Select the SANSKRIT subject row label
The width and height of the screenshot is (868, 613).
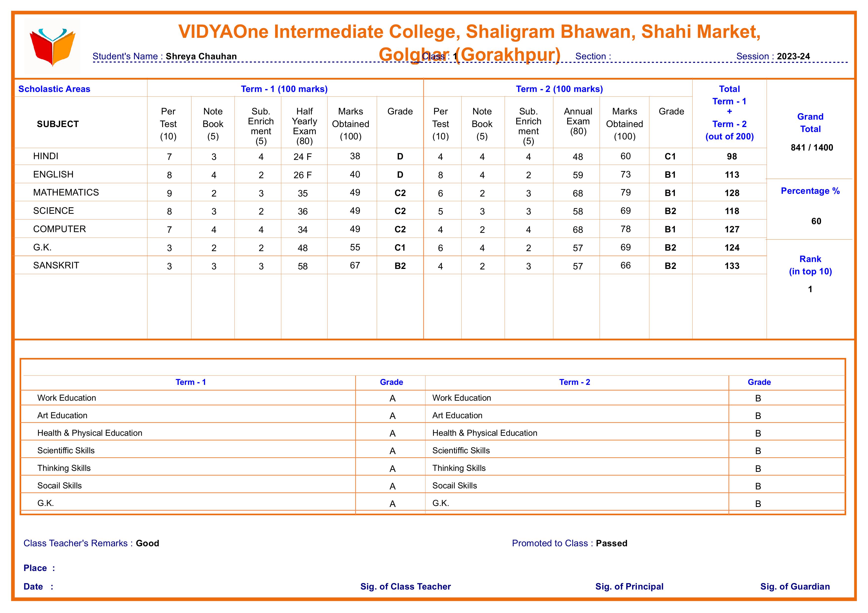tap(56, 265)
